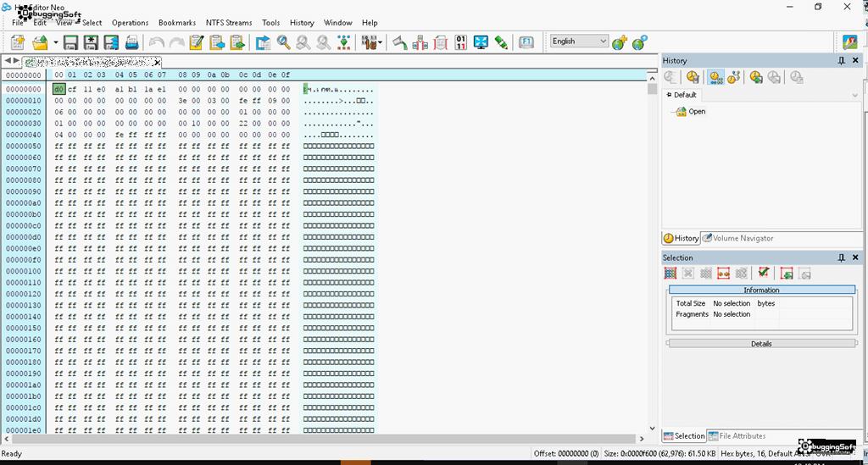Collapse the Information section header
The width and height of the screenshot is (868, 465).
[x=761, y=290]
